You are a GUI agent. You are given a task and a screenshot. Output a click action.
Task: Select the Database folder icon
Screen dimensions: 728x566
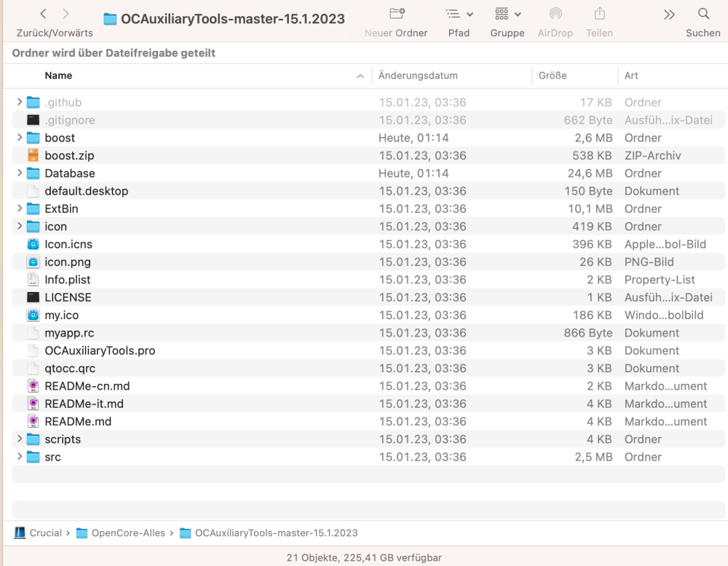(x=33, y=173)
